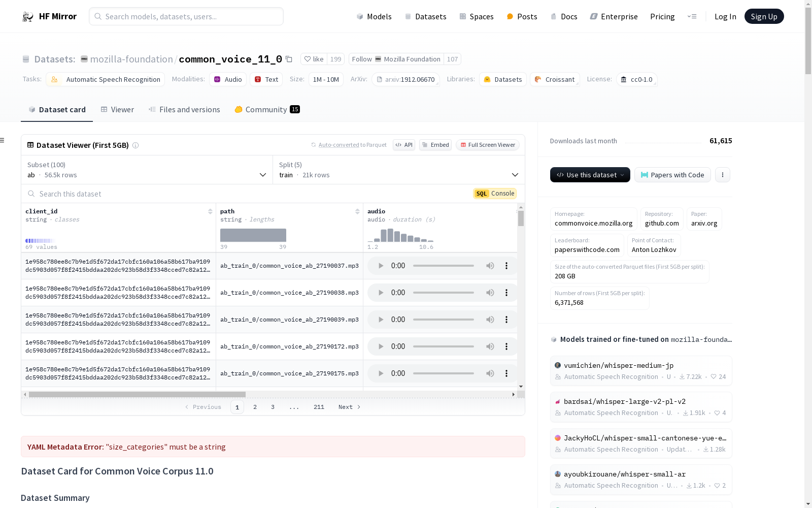Mute audio in the 27190038.mp3 row
The height and width of the screenshot is (508, 812).
pyautogui.click(x=490, y=293)
